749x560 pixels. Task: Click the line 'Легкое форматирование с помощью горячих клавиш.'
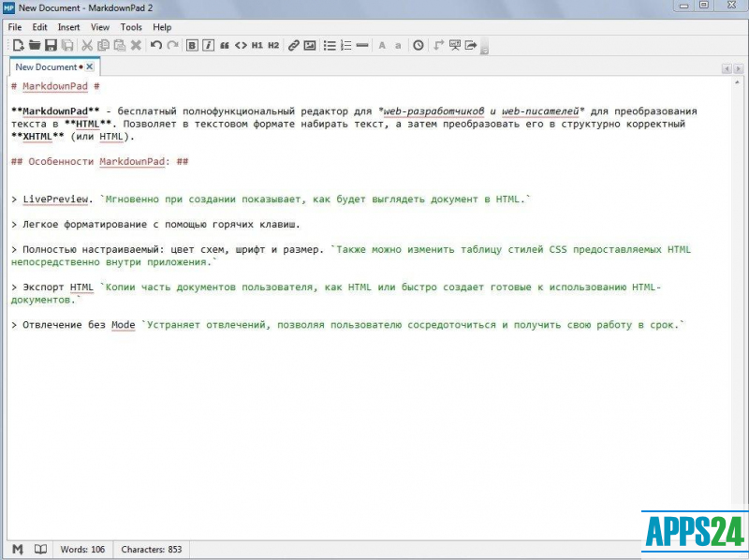click(161, 225)
